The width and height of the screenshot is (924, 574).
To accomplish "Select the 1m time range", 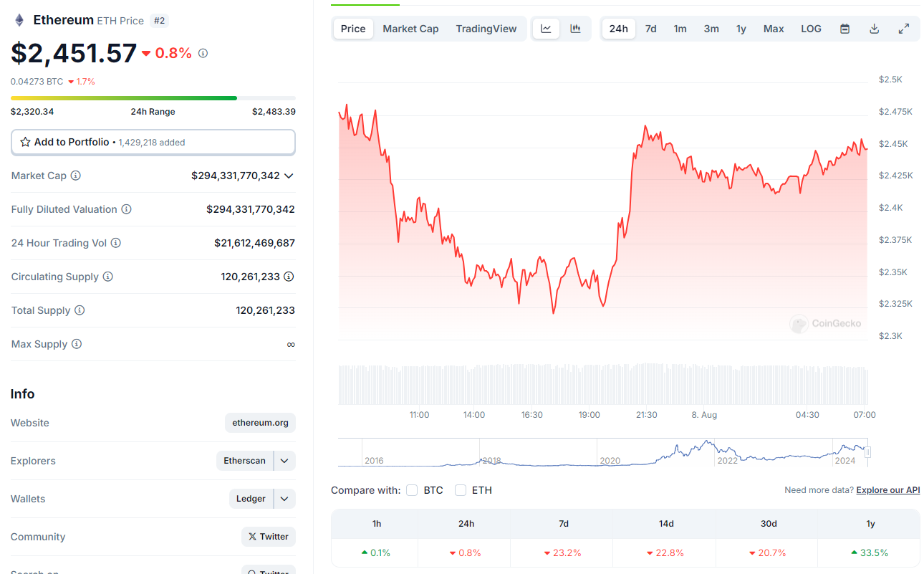I will [680, 29].
